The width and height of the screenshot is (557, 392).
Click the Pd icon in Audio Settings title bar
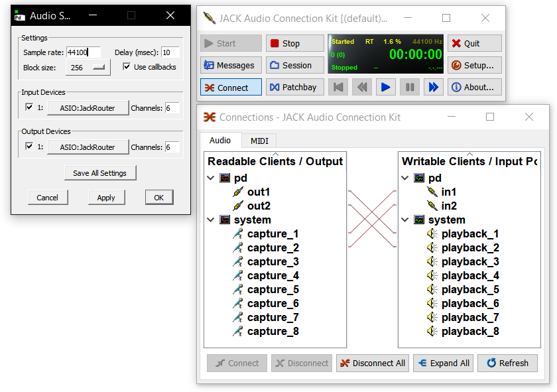click(19, 16)
